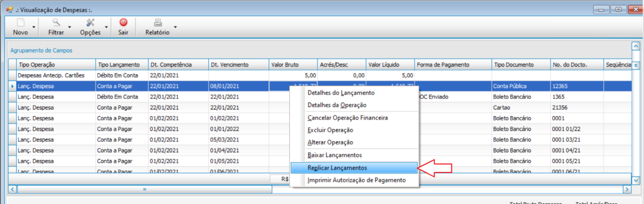
Task: Sort by Dt. Competência column header
Action: click(178, 65)
